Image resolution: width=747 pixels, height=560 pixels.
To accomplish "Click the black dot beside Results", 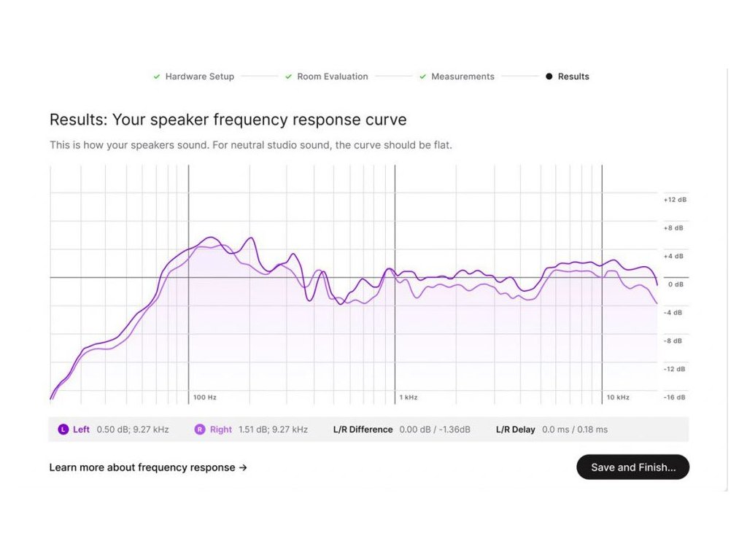I will (x=549, y=77).
